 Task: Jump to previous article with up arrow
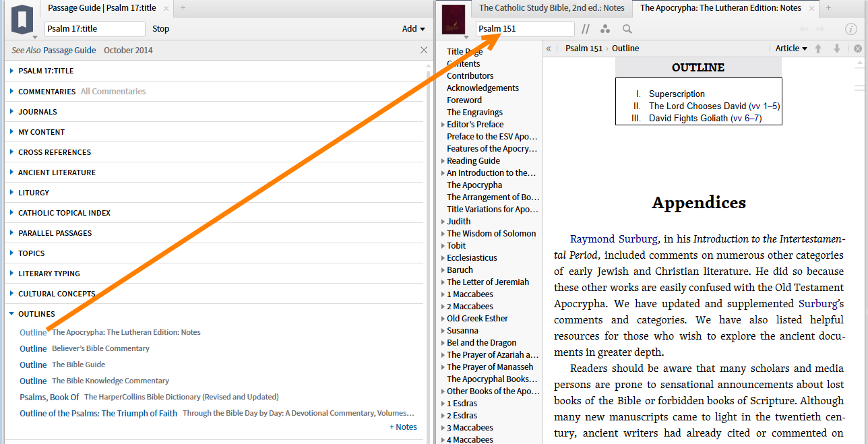coord(818,49)
